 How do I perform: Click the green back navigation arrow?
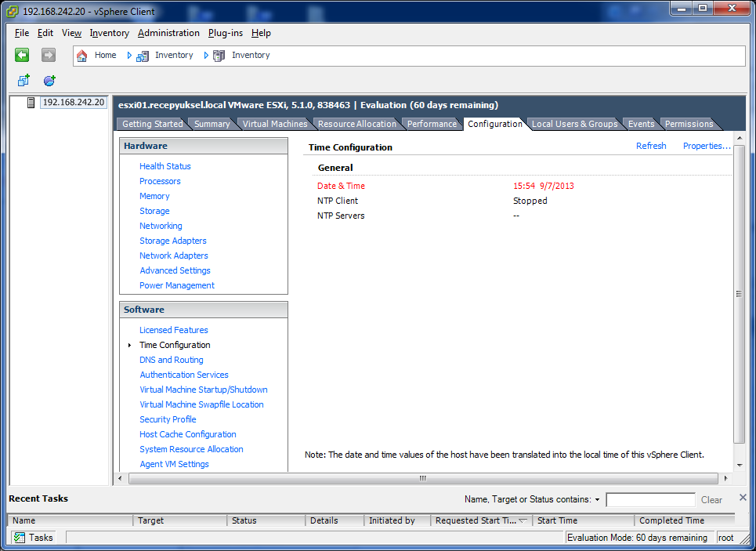coord(22,55)
